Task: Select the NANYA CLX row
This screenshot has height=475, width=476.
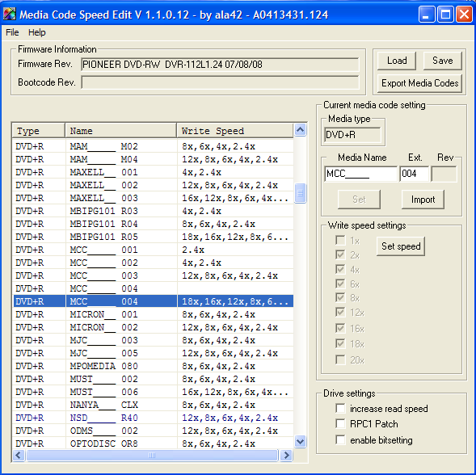Action: [154, 405]
